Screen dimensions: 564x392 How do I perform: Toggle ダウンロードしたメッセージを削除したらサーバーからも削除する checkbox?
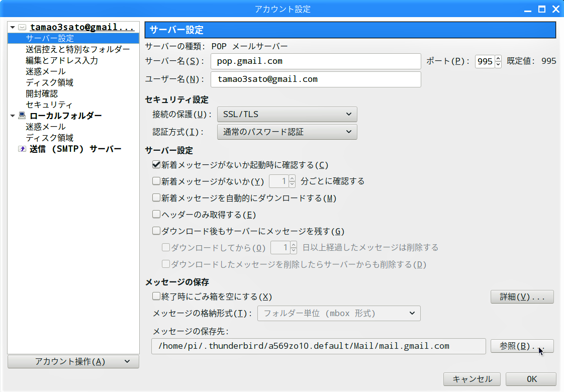pyautogui.click(x=166, y=264)
